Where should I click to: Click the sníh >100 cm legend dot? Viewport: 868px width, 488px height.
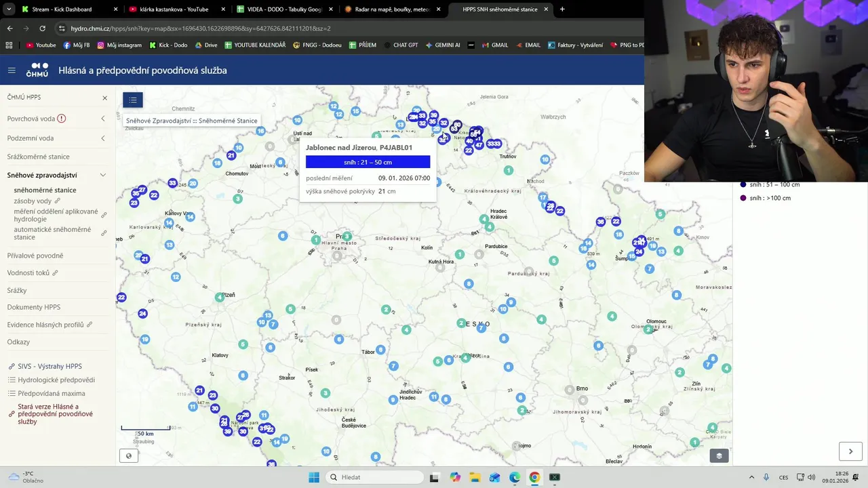coord(743,198)
